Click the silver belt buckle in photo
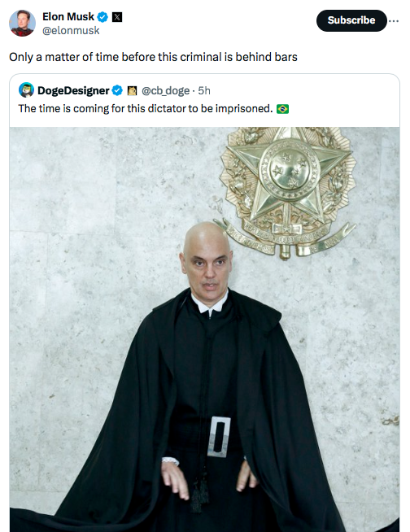The image size is (410, 532). tap(219, 437)
